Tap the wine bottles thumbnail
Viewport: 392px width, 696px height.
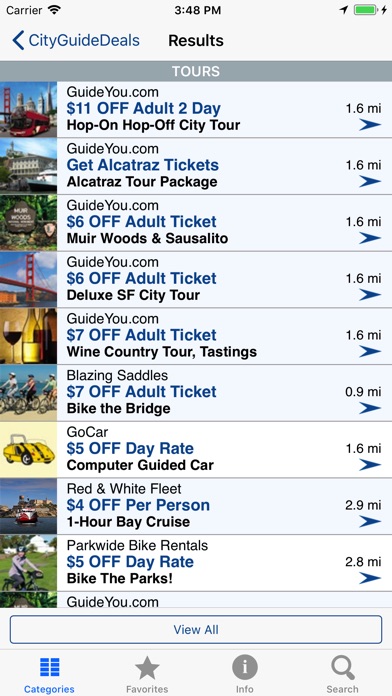click(28, 336)
